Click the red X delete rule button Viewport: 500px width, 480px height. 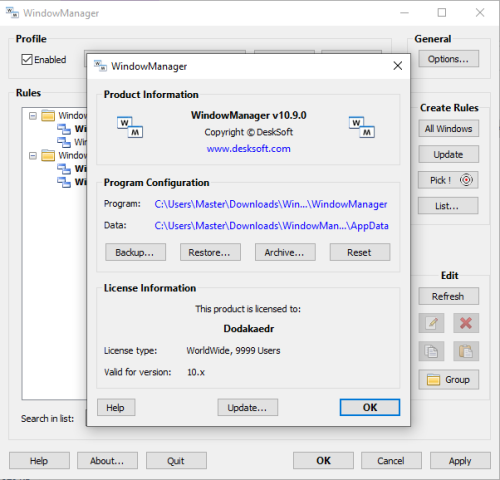(x=466, y=323)
